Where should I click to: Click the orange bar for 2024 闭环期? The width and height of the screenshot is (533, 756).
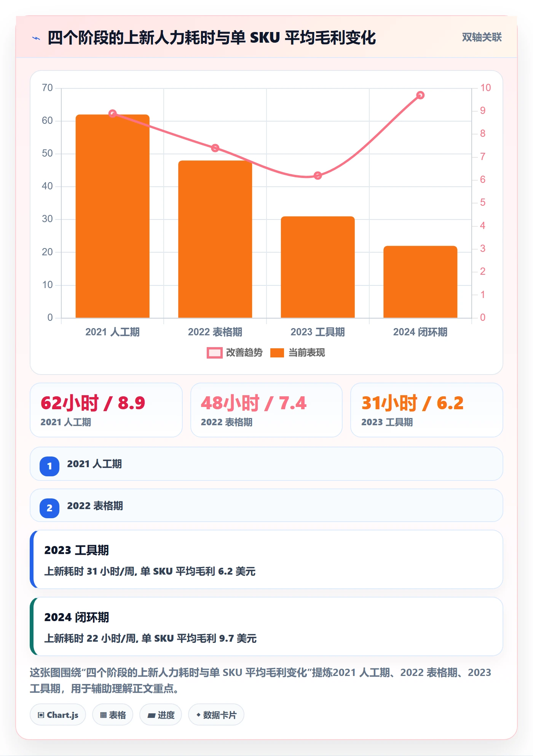tap(420, 282)
